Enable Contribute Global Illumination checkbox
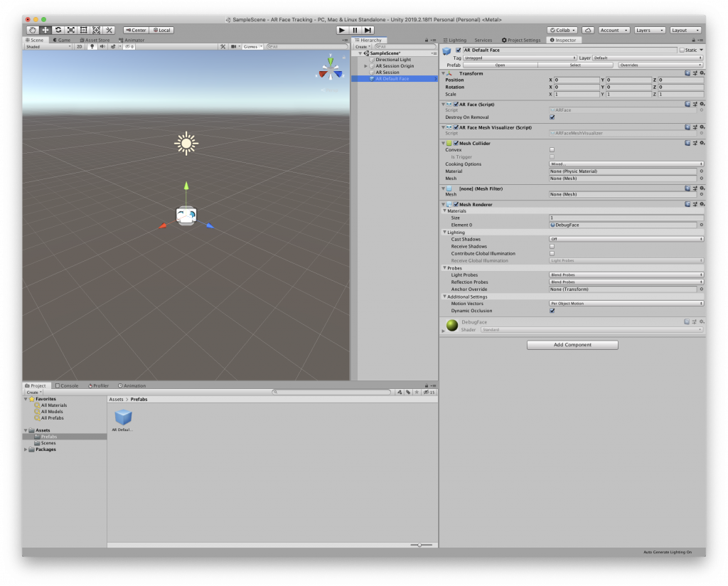 pyautogui.click(x=552, y=254)
